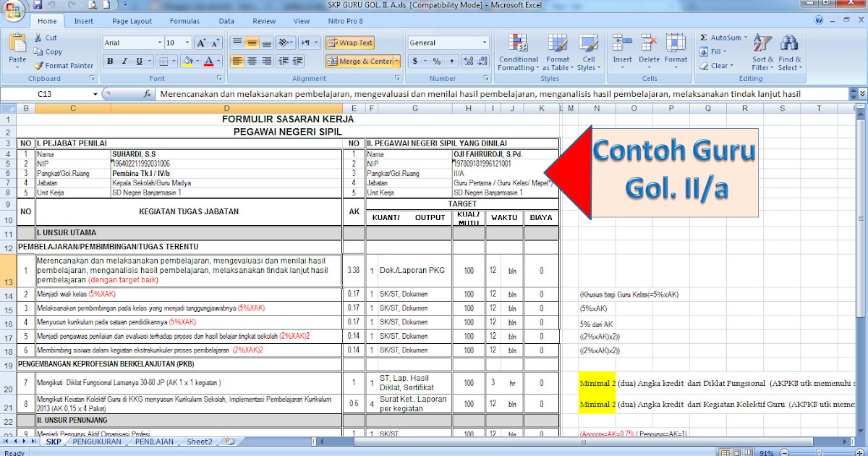The height and width of the screenshot is (456, 868).
Task: Apply percent style to cell
Action: pyautogui.click(x=437, y=62)
